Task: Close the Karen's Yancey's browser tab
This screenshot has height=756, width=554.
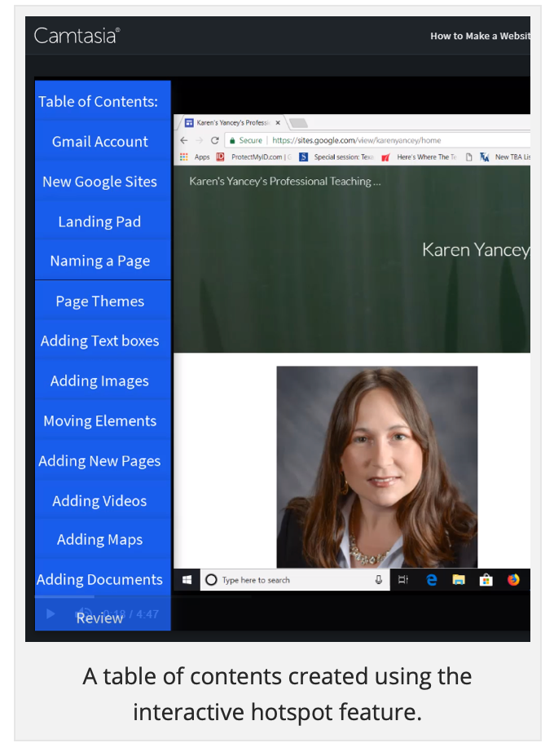Action: pyautogui.click(x=278, y=122)
